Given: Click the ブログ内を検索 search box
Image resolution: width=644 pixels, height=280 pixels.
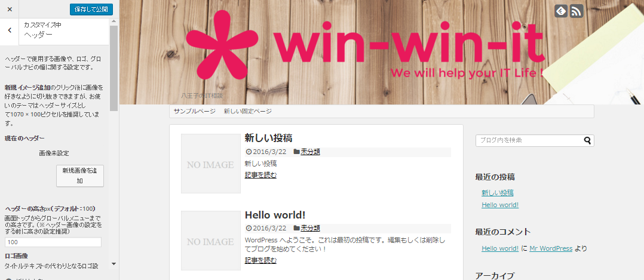Looking at the screenshot, I should click(529, 140).
